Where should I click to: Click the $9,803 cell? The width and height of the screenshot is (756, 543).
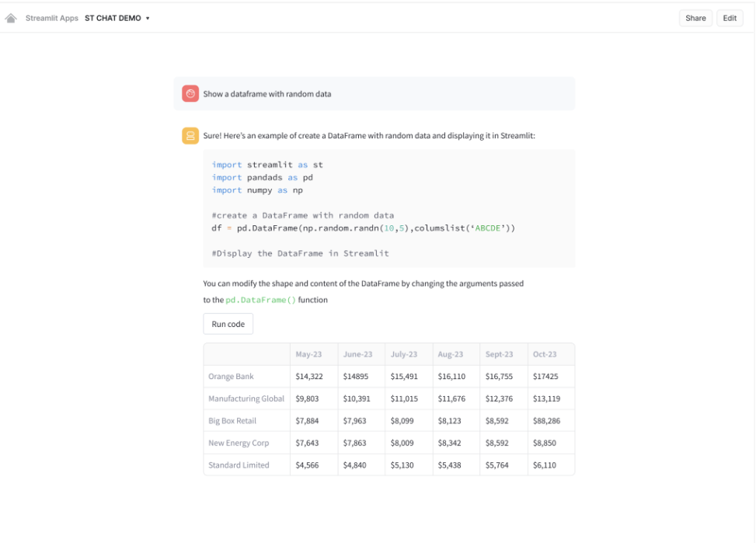[314, 399]
